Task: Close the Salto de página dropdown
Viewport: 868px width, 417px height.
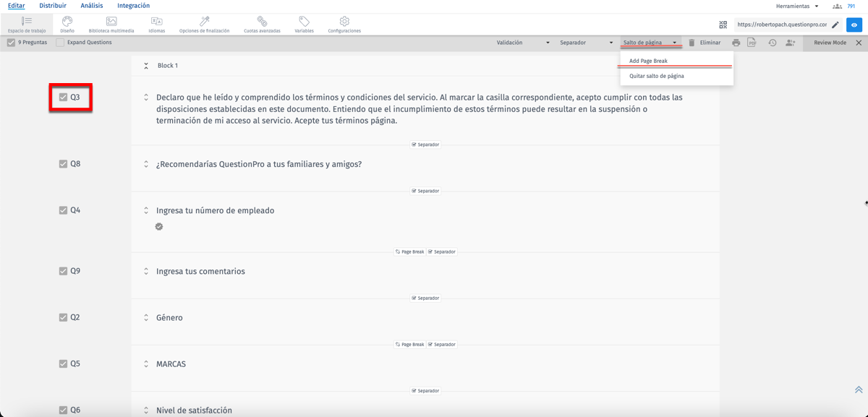Action: coord(650,43)
